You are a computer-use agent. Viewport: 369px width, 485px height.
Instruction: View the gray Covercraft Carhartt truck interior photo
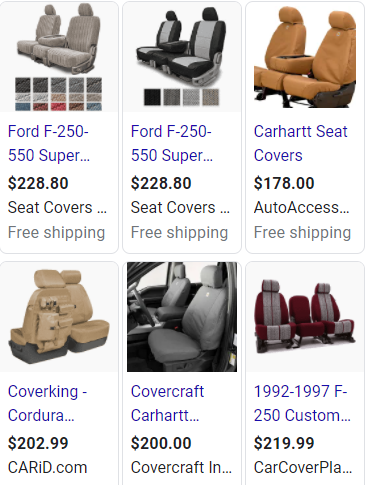point(182,317)
